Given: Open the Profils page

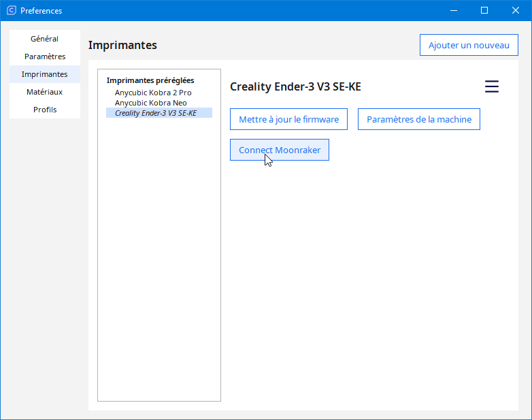Looking at the screenshot, I should (x=45, y=110).
